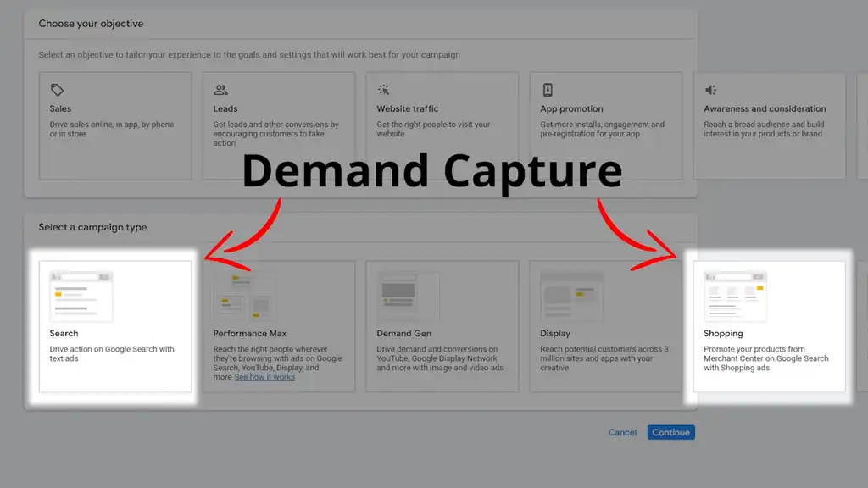
Task: Click the Choose your objective heading
Action: click(91, 23)
